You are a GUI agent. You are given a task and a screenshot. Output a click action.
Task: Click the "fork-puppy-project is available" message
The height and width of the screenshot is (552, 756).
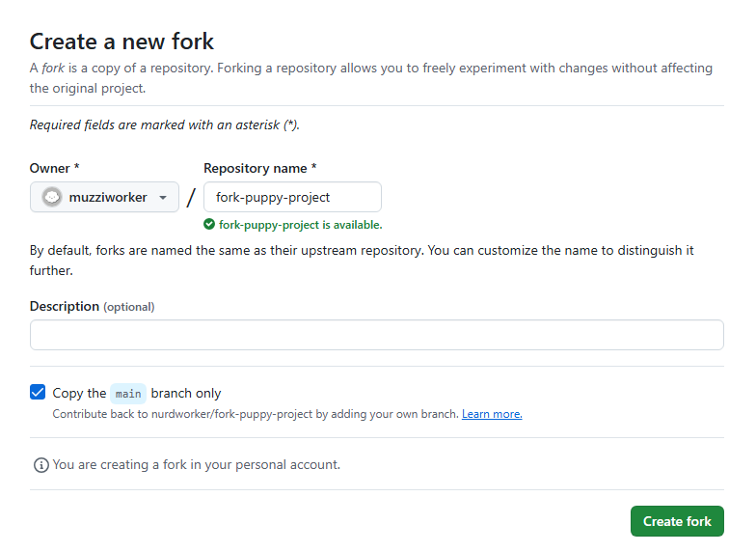point(300,225)
